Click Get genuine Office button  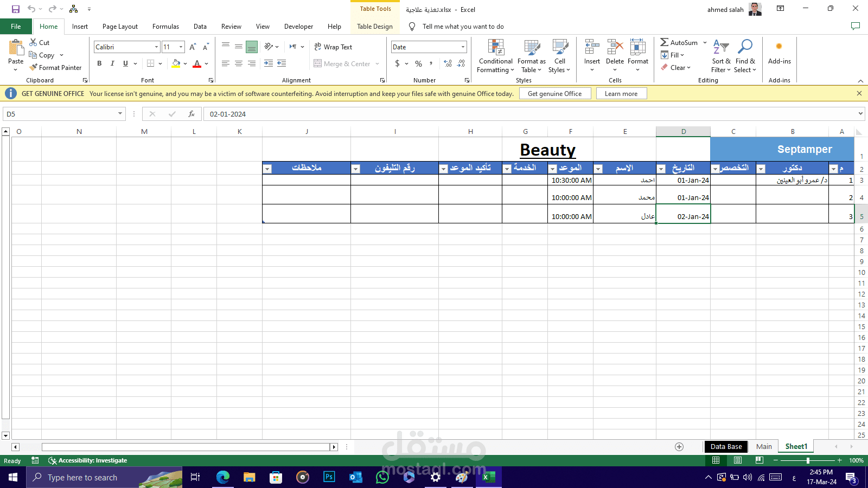coord(555,93)
